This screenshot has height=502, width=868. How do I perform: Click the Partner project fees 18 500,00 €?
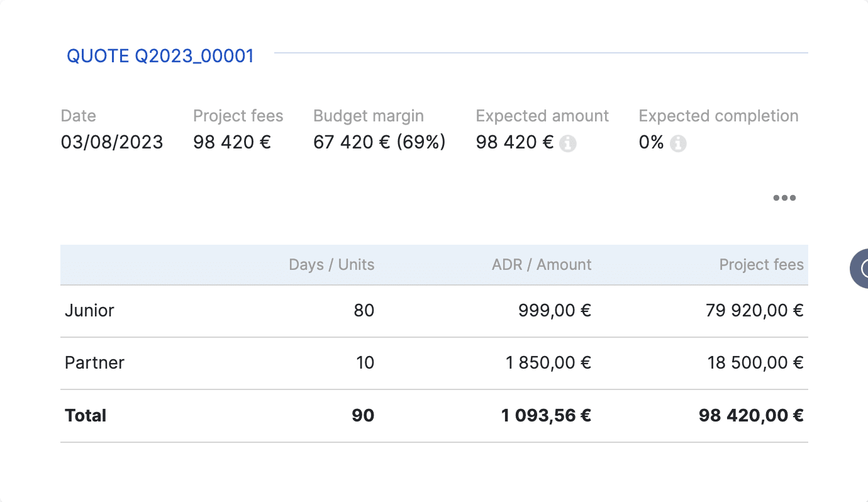pyautogui.click(x=755, y=363)
